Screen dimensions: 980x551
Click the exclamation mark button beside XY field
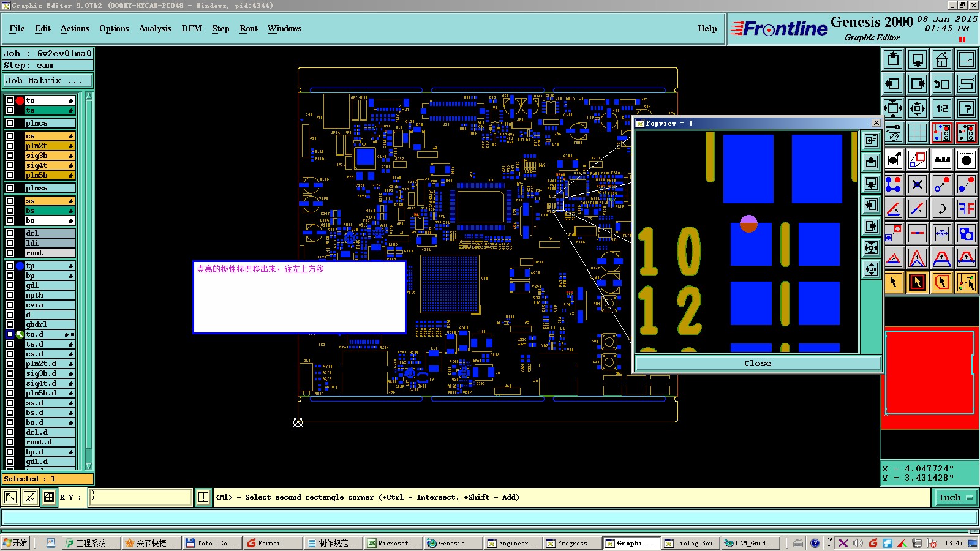[203, 497]
